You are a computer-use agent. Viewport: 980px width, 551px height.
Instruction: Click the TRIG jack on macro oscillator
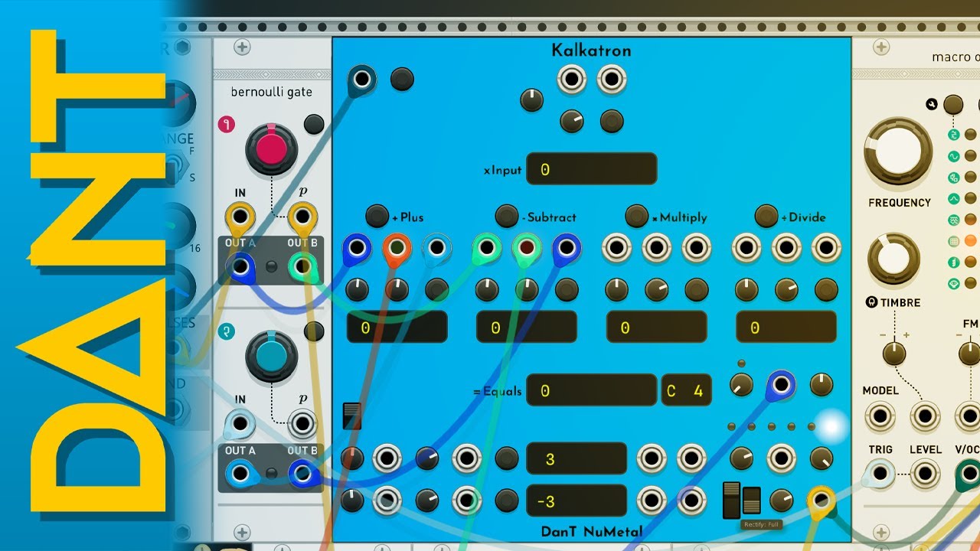pos(880,474)
